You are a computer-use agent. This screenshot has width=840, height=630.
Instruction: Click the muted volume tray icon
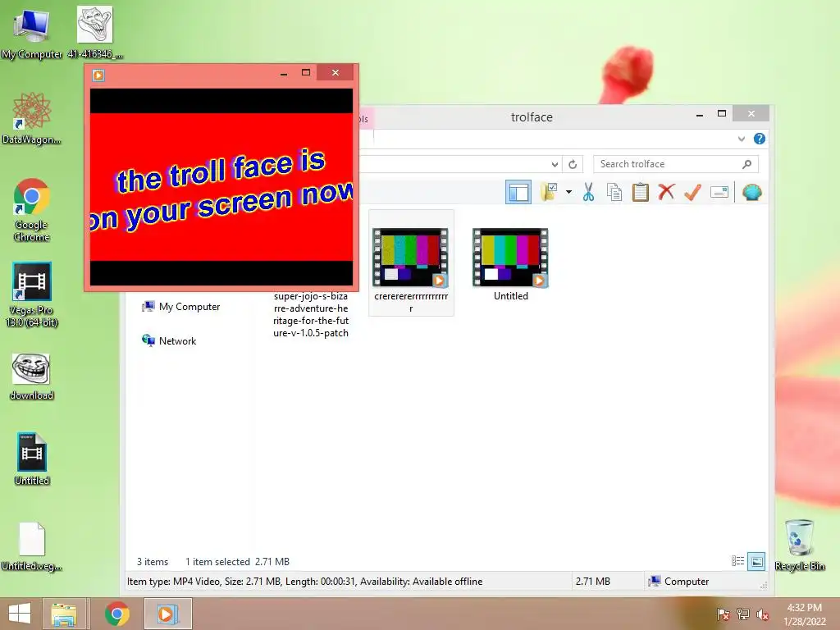click(x=762, y=614)
